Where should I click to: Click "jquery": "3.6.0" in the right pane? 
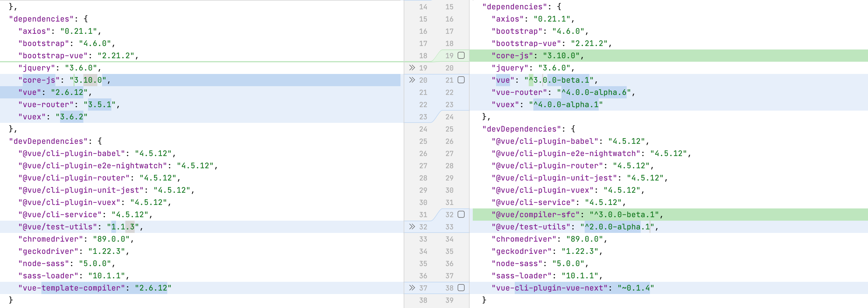(533, 68)
